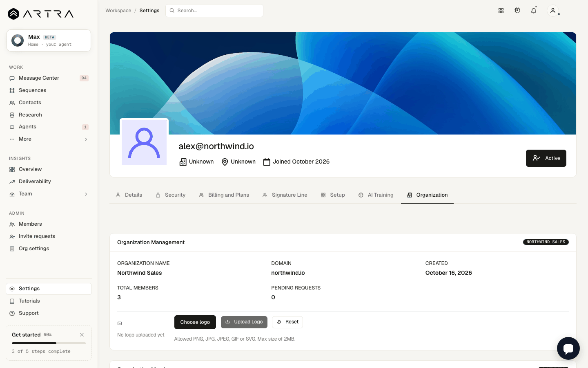The height and width of the screenshot is (368, 588).
Task: Focus the Search field
Action: point(214,11)
